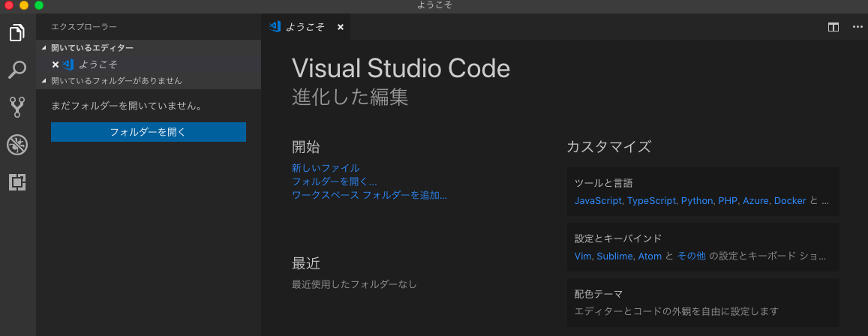Click the Sublime keybinding link

pos(615,256)
